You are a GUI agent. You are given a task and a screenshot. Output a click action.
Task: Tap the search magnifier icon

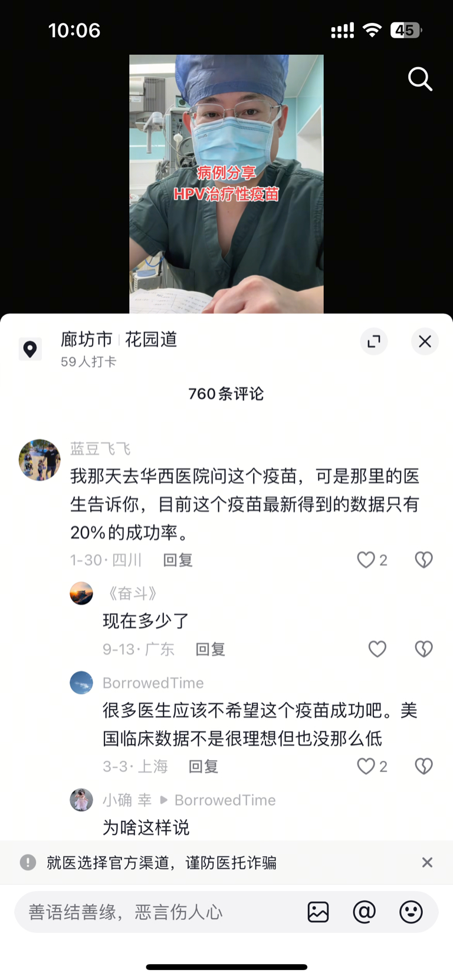[x=420, y=79]
